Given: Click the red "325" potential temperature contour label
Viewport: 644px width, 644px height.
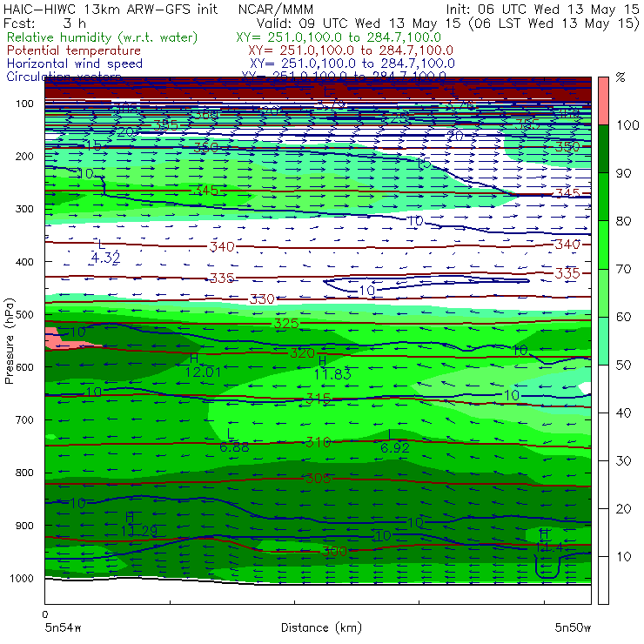Looking at the screenshot, I should coord(285,323).
